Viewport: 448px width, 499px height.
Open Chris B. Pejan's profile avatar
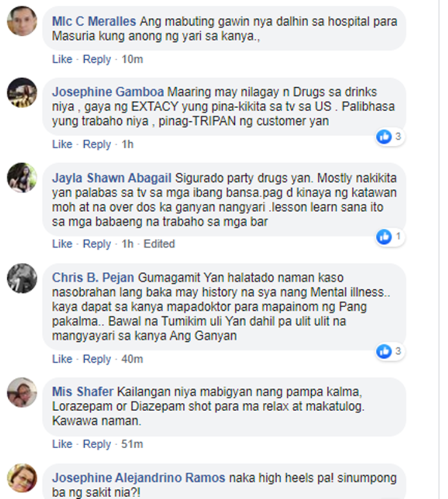pyautogui.click(x=22, y=278)
